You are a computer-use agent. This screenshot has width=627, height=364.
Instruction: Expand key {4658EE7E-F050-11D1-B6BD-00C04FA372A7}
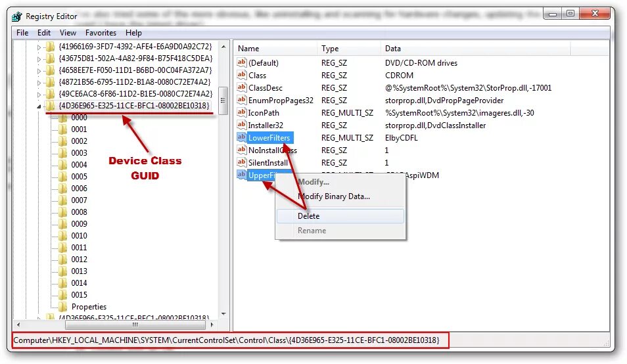tap(39, 71)
